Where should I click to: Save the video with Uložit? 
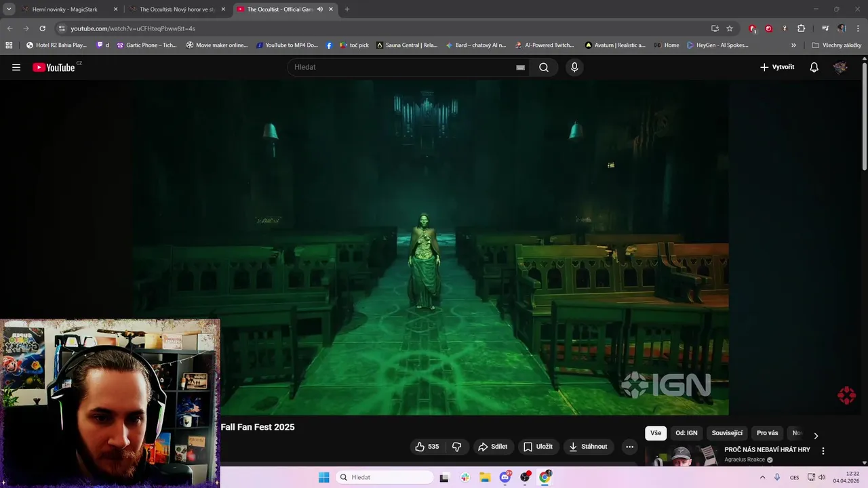pos(538,447)
